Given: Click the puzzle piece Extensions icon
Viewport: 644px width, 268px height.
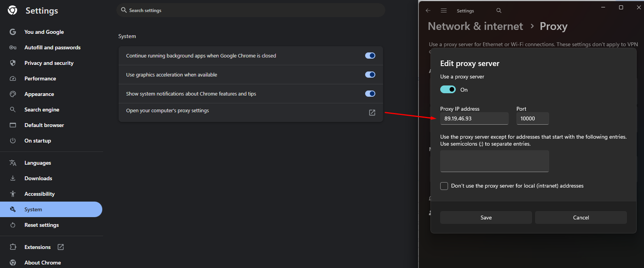Looking at the screenshot, I should 13,247.
